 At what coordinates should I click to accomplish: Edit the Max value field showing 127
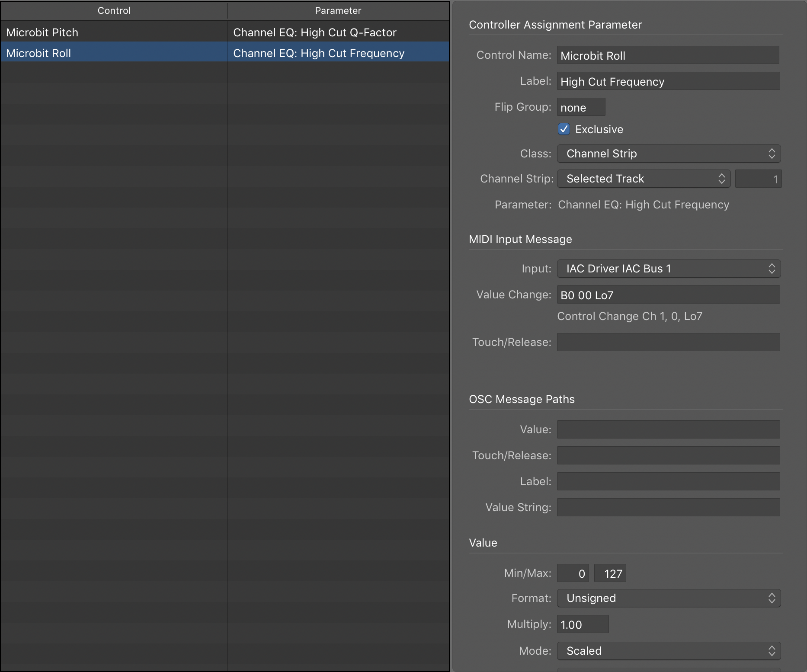coord(610,573)
